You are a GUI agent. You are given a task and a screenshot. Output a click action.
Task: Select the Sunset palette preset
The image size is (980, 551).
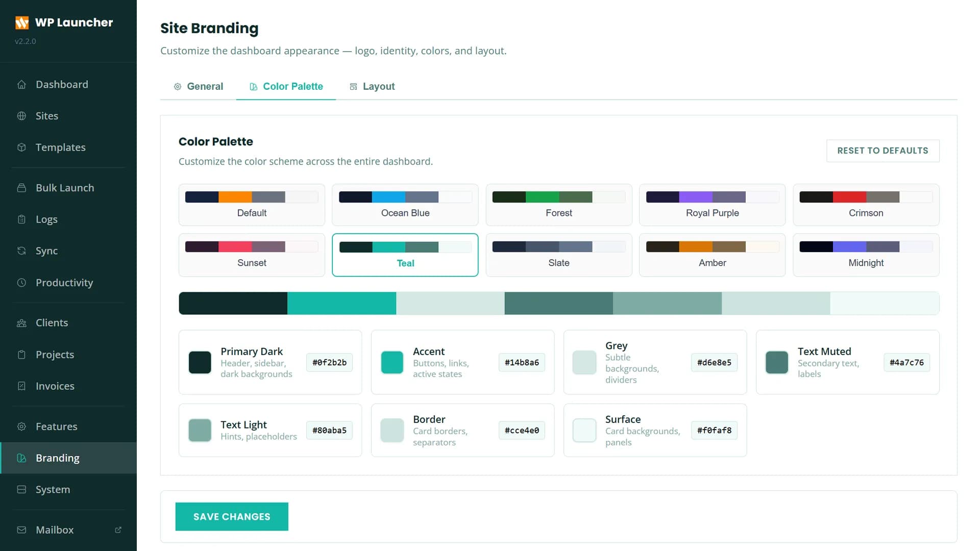pos(252,255)
